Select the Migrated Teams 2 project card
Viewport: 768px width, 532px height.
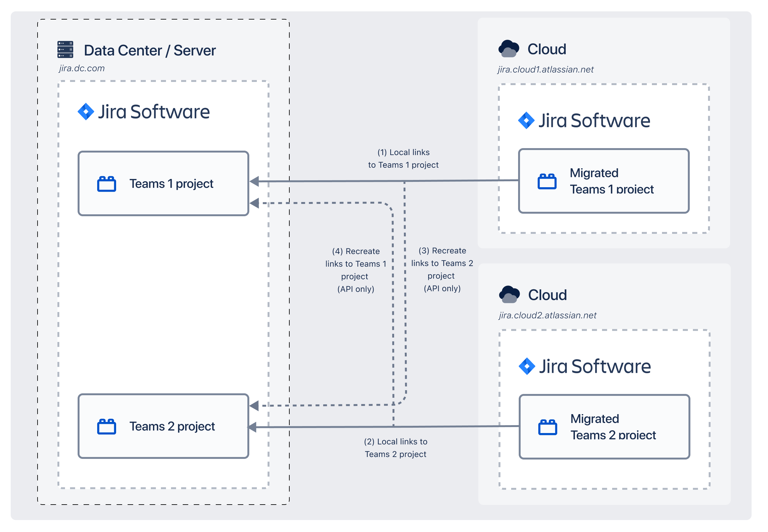[603, 427]
